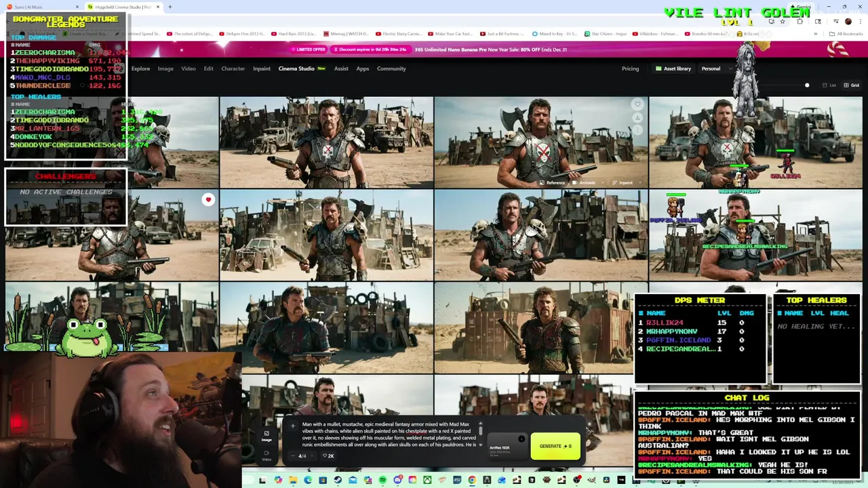Open the Asset library

[x=673, y=68]
